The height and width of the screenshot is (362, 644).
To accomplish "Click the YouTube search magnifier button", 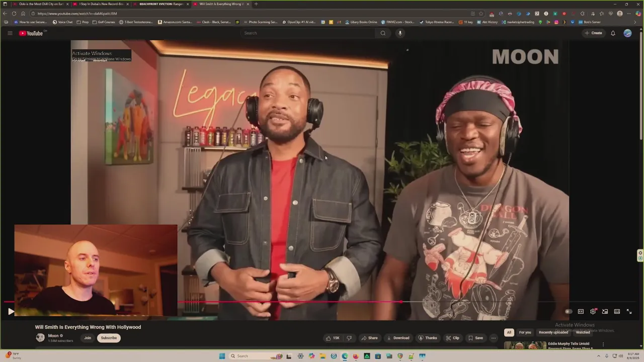I will [x=383, y=33].
